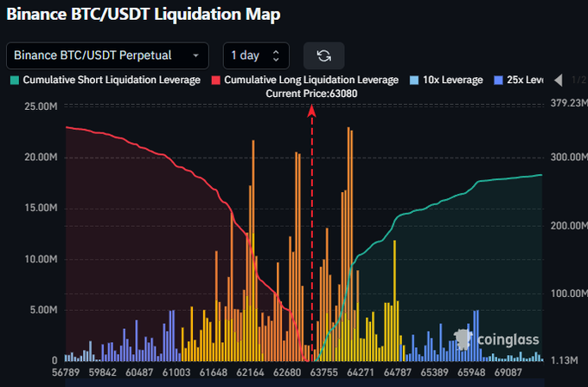The image size is (588, 387).
Task: Click the refresh chart button
Action: 324,55
